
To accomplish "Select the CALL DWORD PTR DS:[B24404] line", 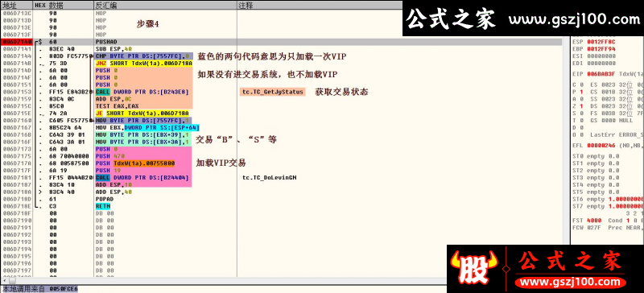I will (x=142, y=178).
